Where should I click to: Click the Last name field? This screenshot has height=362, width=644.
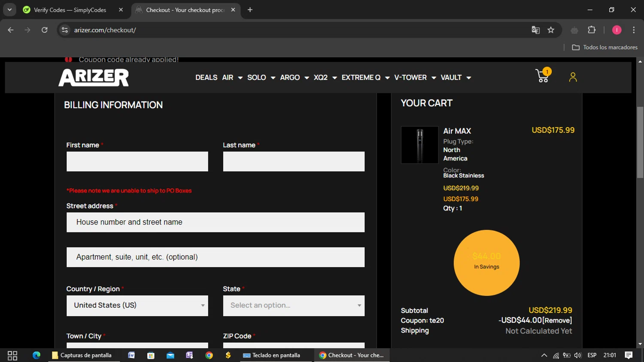pyautogui.click(x=294, y=161)
